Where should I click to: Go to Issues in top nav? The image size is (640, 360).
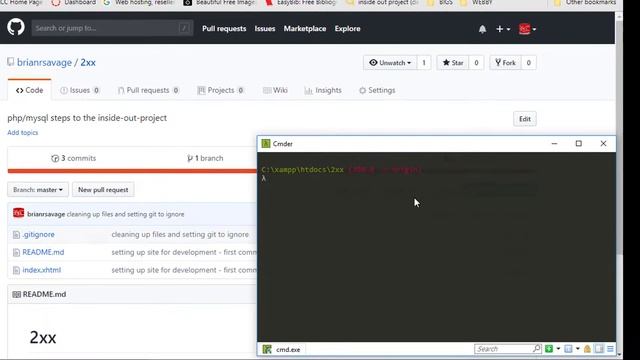click(x=264, y=29)
